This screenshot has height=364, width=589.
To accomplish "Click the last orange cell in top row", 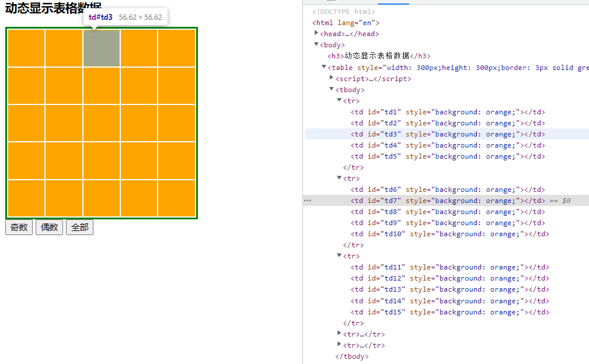I will [x=176, y=48].
